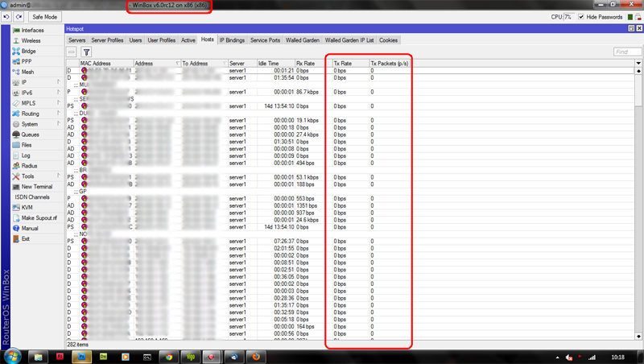Switch to the Walled Garden IP List tab

349,40
